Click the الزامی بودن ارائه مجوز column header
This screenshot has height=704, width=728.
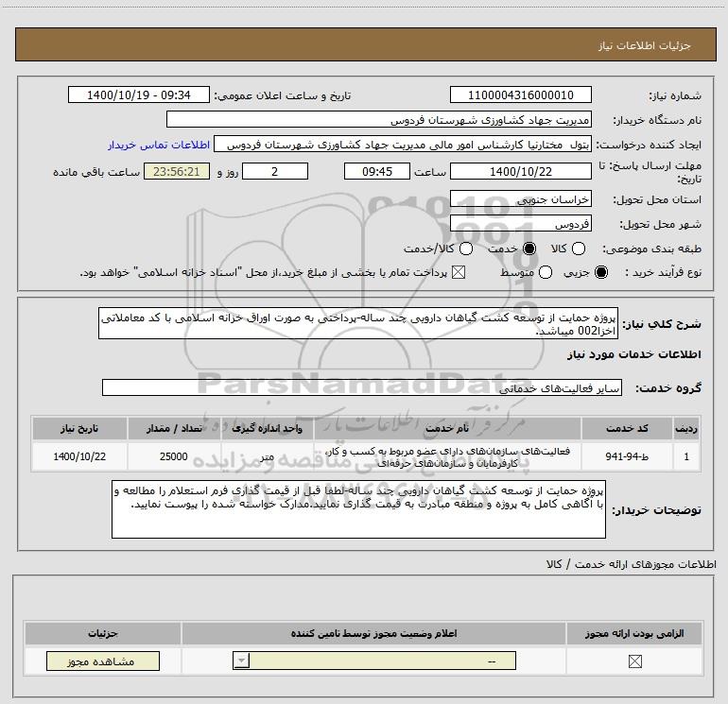point(634,633)
